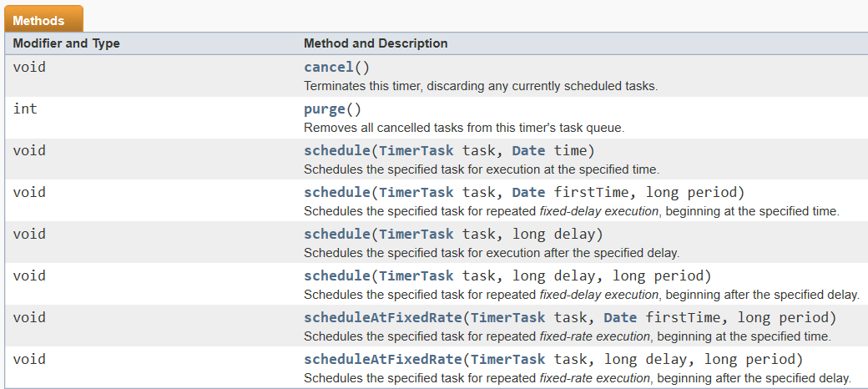This screenshot has width=868, height=389.
Task: Click TimerTask type in schedule(task, time) row
Action: 416,150
